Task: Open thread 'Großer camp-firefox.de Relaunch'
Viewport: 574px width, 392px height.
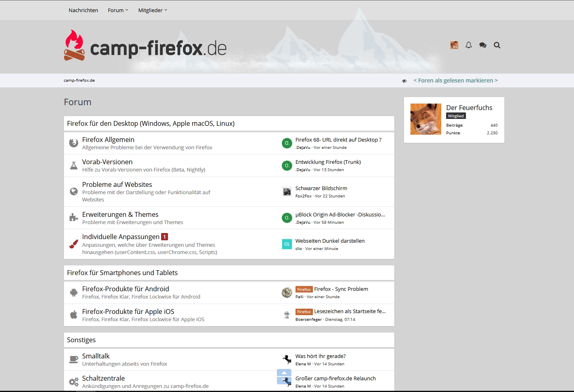Action: 336,378
